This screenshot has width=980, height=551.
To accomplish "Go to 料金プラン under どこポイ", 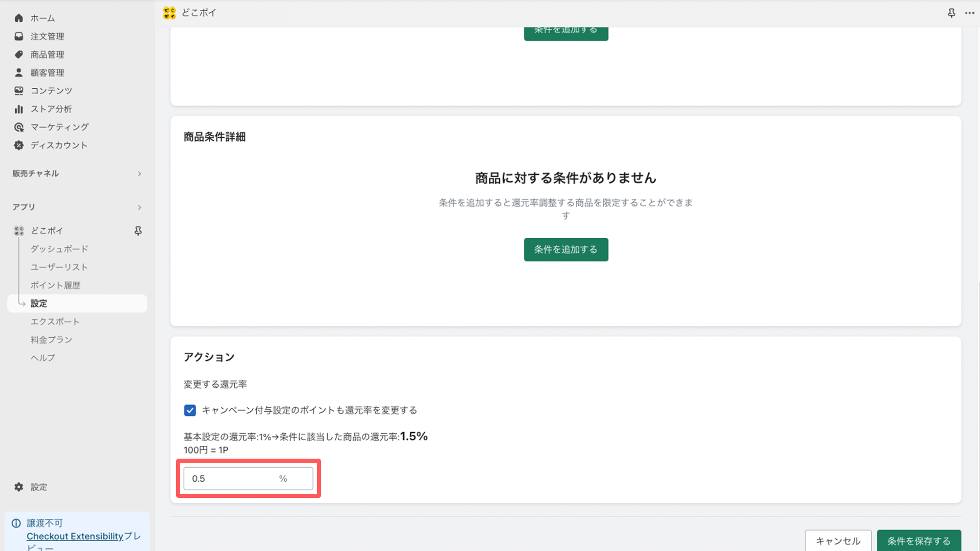I will click(51, 340).
